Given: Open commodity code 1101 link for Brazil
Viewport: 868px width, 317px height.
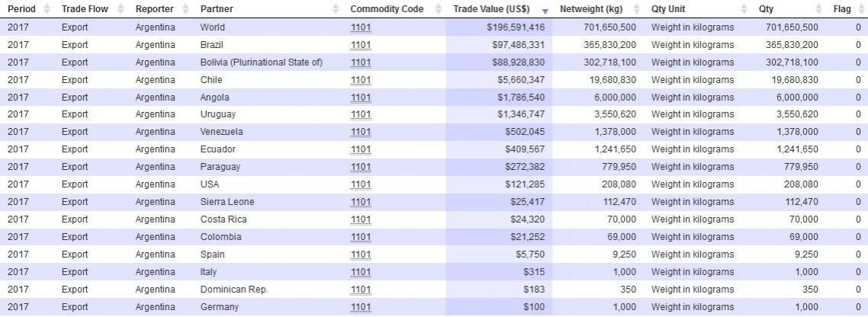Looking at the screenshot, I should pos(360,45).
